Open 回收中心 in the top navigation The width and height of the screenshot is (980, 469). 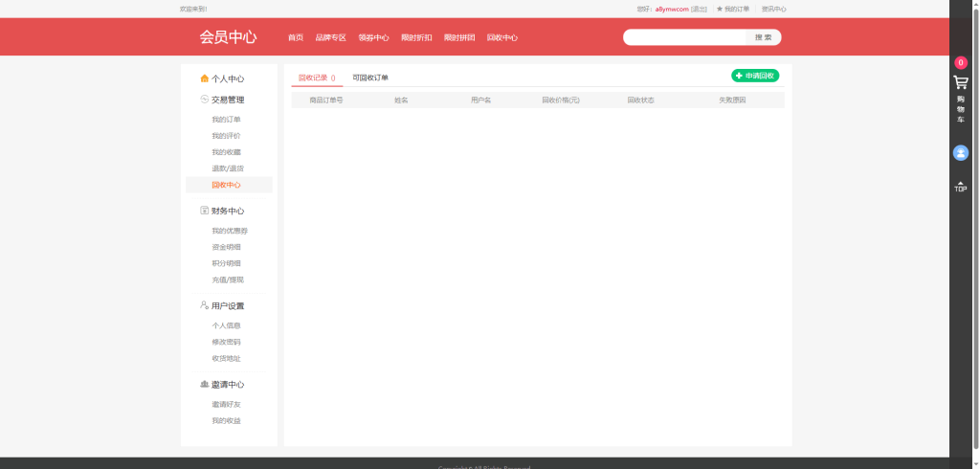502,37
